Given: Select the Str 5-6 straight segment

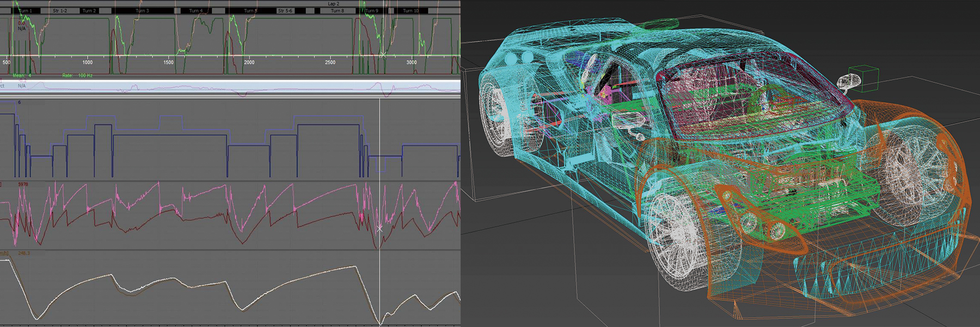Looking at the screenshot, I should pos(285,10).
